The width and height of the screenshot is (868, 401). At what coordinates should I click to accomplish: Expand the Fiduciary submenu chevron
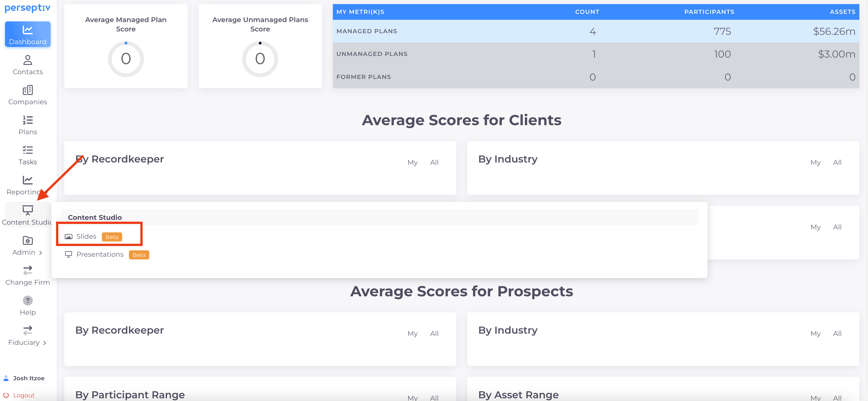click(x=45, y=343)
